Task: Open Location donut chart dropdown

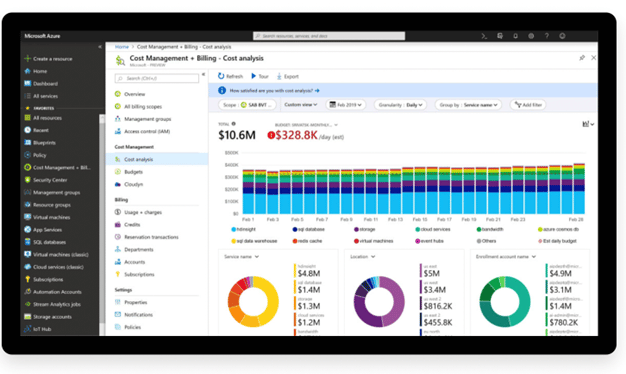Action: click(x=363, y=257)
